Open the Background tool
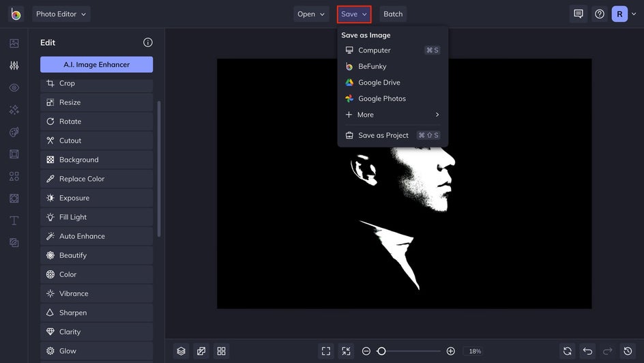This screenshot has width=644, height=363. tap(96, 160)
